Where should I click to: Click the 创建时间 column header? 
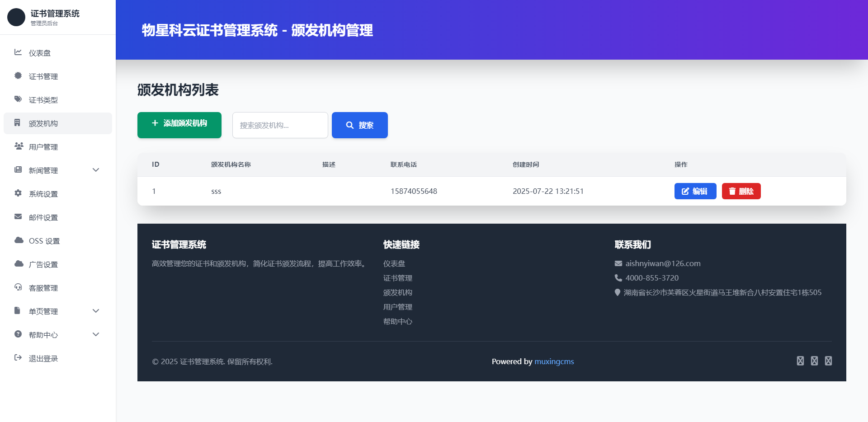[526, 164]
